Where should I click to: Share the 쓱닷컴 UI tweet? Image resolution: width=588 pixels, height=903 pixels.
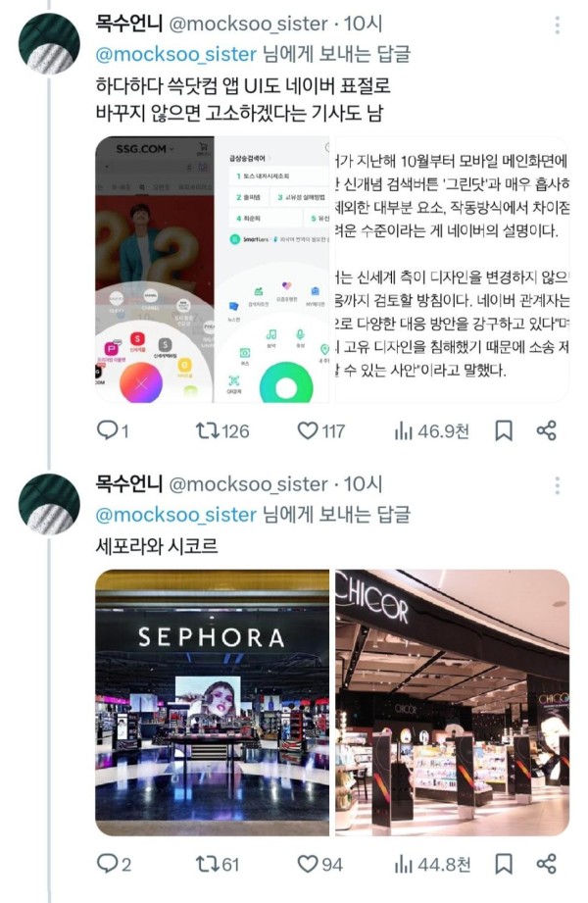pyautogui.click(x=546, y=430)
